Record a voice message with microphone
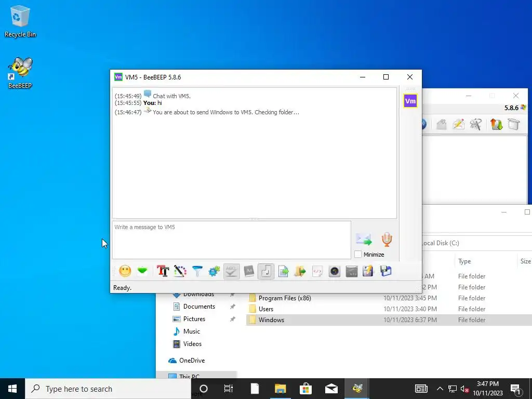This screenshot has height=399, width=532. coord(387,240)
